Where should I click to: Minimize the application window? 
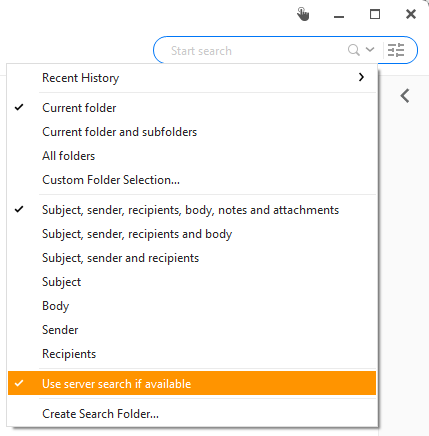(x=339, y=16)
